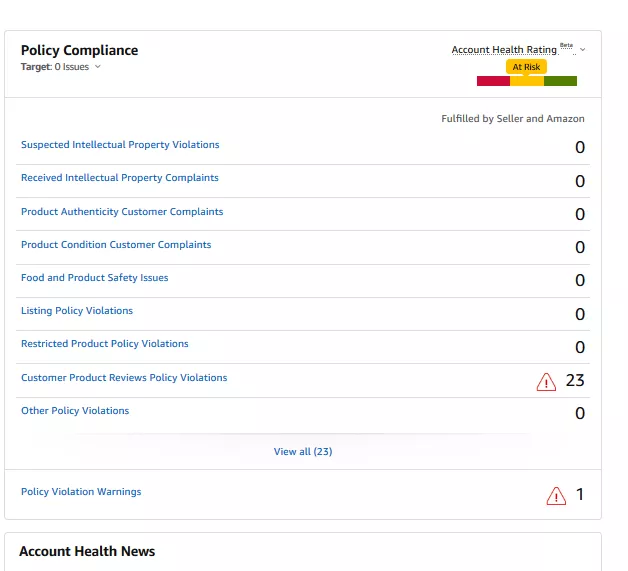628x571 pixels.
Task: Expand the Account Health Rating chevron
Action: [x=583, y=50]
